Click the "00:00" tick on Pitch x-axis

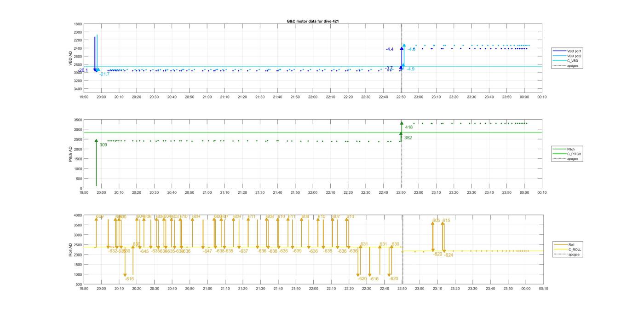pos(524,193)
